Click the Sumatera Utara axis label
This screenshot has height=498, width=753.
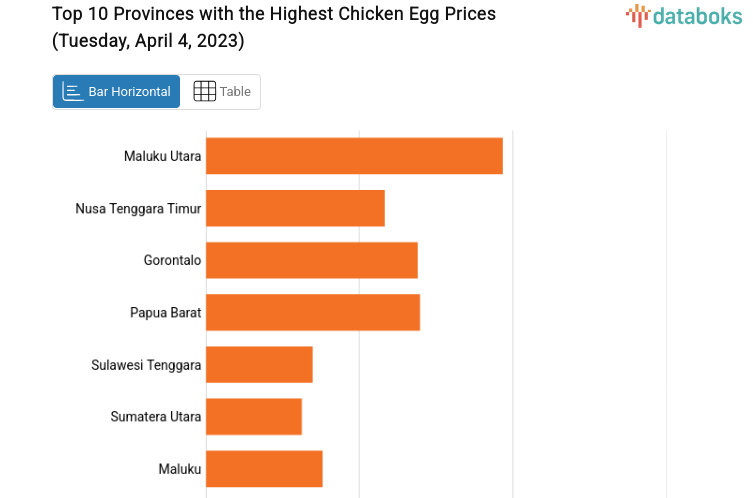[x=156, y=416]
